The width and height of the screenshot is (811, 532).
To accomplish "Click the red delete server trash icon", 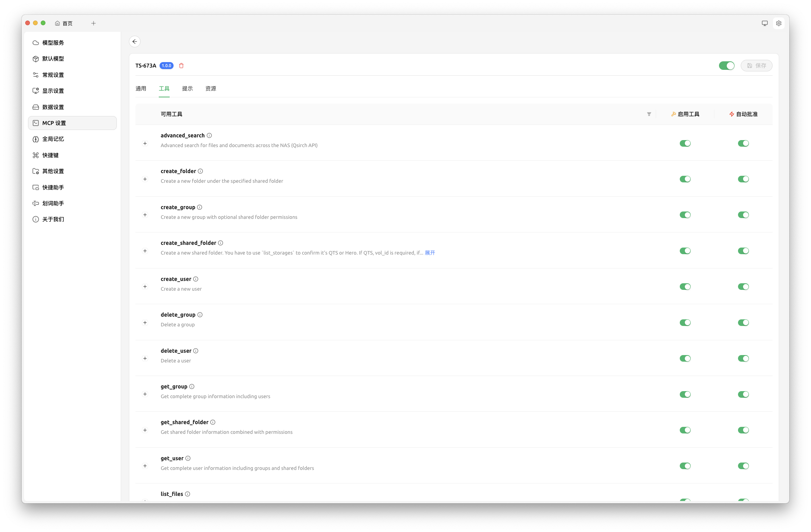I will coord(181,66).
